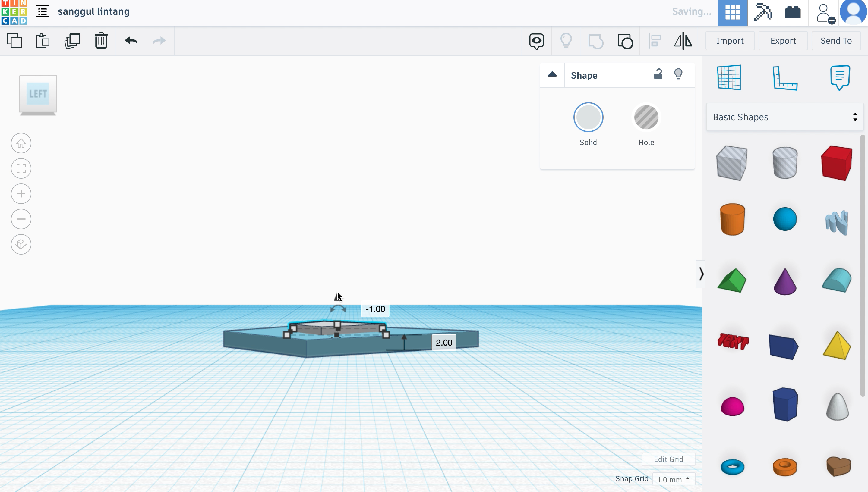This screenshot has height=492, width=868.
Task: Open the designs list menu icon
Action: pos(43,11)
